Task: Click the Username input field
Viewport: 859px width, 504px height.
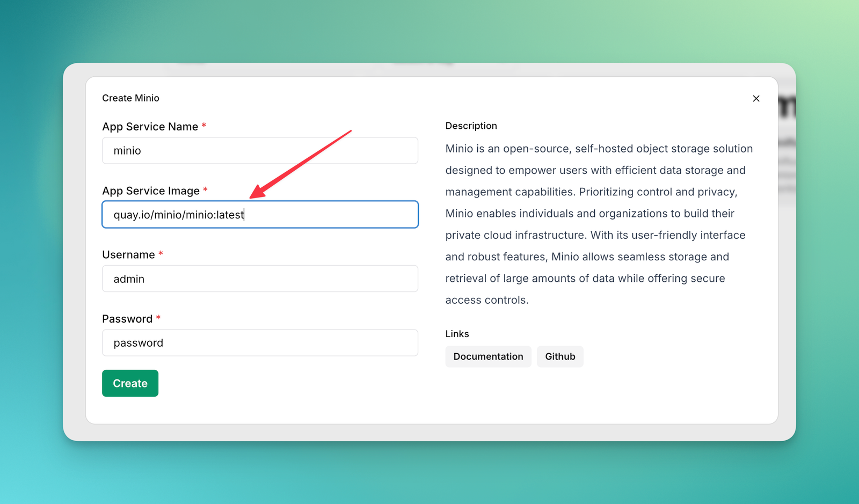Action: 260,279
